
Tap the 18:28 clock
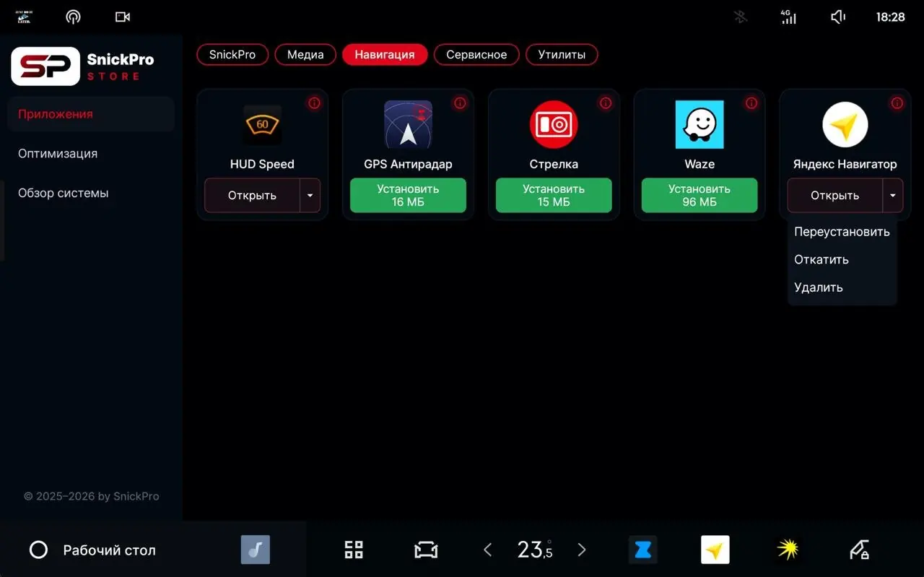pos(890,17)
